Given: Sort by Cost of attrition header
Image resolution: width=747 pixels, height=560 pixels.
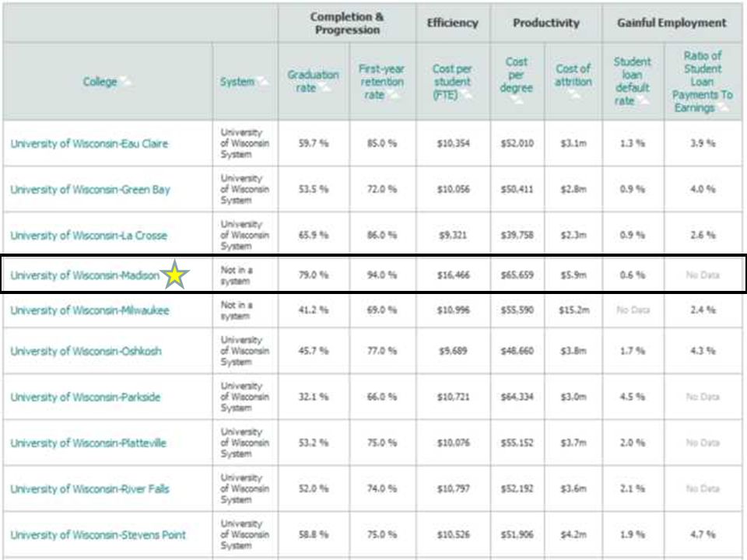Looking at the screenshot, I should (x=573, y=75).
